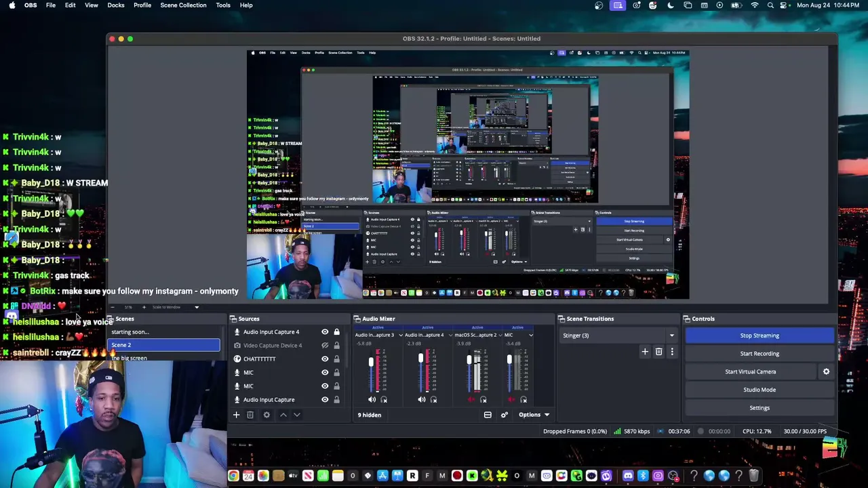Expand the MIC channel menu arrow

531,335
